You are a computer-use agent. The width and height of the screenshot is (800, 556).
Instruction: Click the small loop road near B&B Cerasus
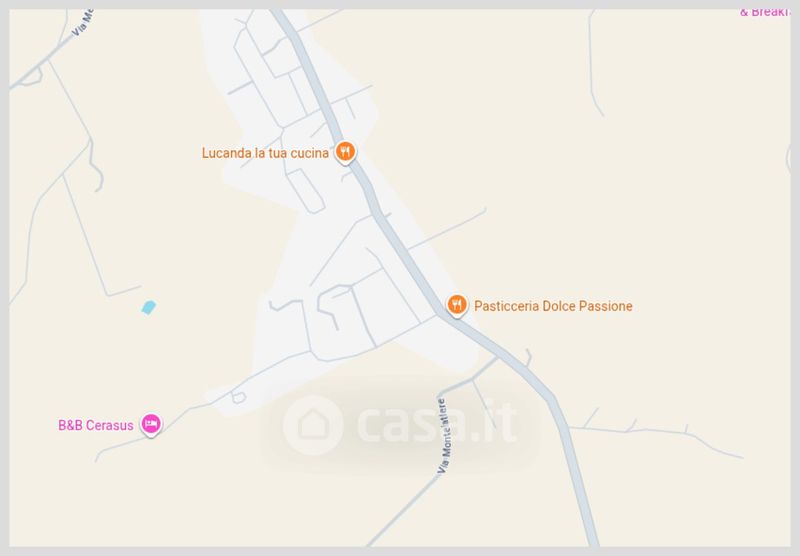238,397
